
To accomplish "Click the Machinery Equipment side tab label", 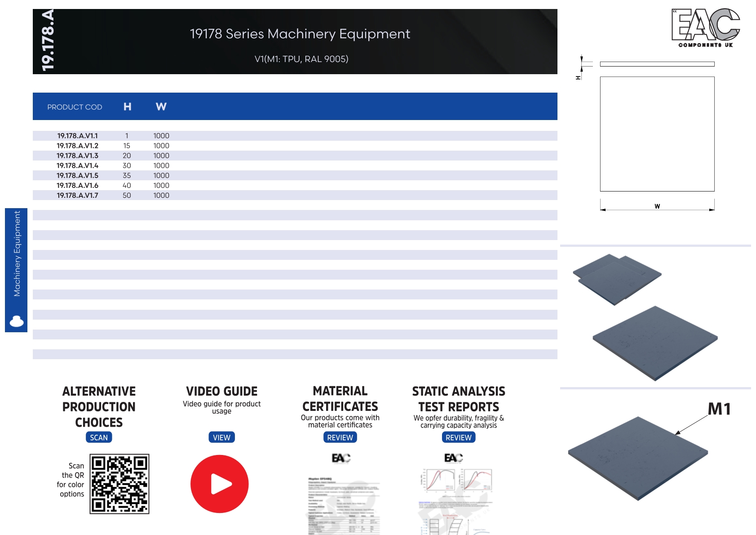I will (x=17, y=254).
